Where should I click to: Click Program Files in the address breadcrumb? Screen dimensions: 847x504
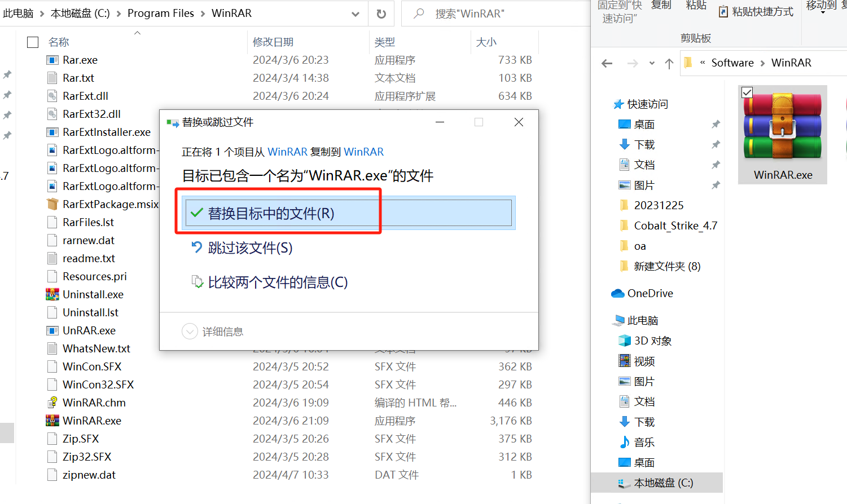coord(161,14)
